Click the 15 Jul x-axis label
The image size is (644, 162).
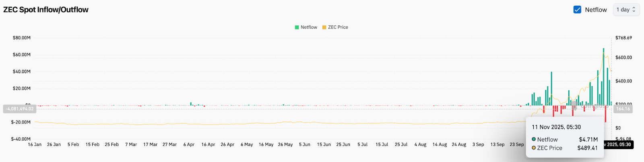[382, 144]
